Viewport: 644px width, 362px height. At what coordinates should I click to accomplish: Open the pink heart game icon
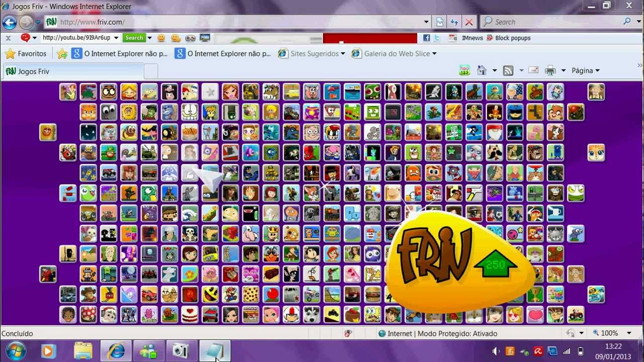point(535,314)
